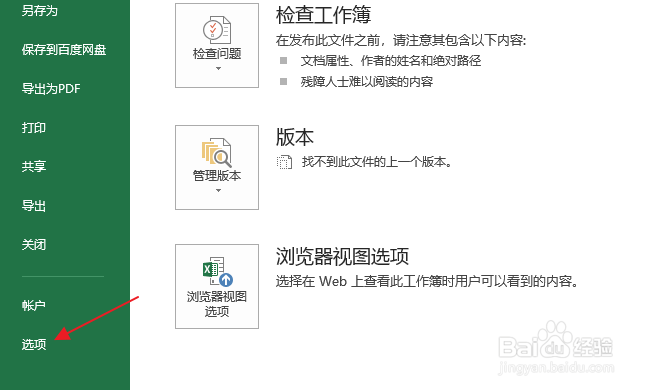Click 关闭 to close the workbook
The height and width of the screenshot is (390, 650).
[x=34, y=245]
